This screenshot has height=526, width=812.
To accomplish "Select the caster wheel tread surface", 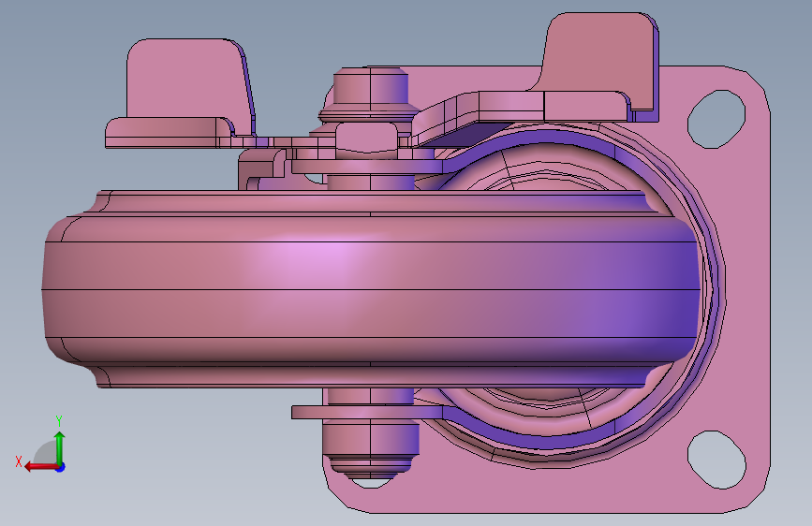I will coord(370,290).
